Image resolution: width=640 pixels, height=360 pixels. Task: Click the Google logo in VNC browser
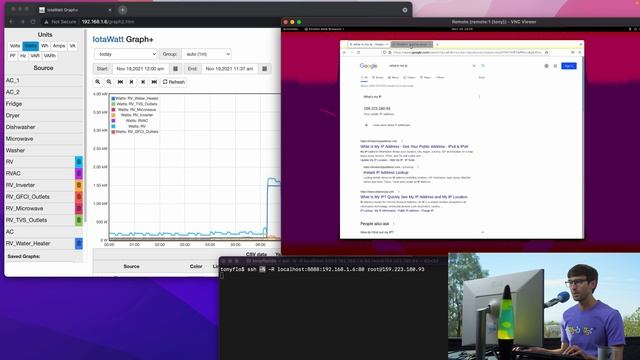click(x=369, y=66)
